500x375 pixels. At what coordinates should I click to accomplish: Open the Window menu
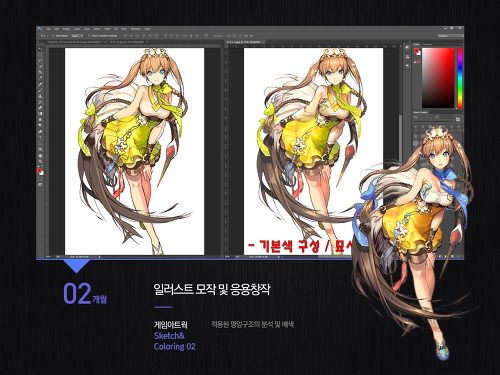pyautogui.click(x=135, y=29)
